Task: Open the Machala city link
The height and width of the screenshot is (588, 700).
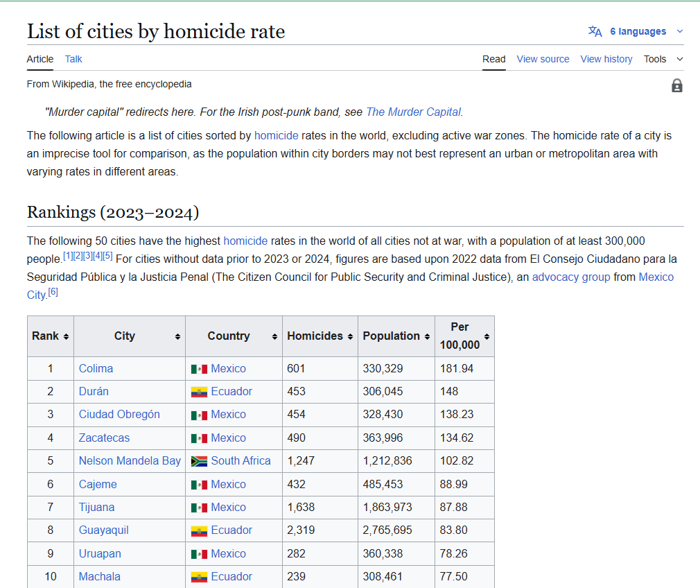Action: [x=100, y=576]
